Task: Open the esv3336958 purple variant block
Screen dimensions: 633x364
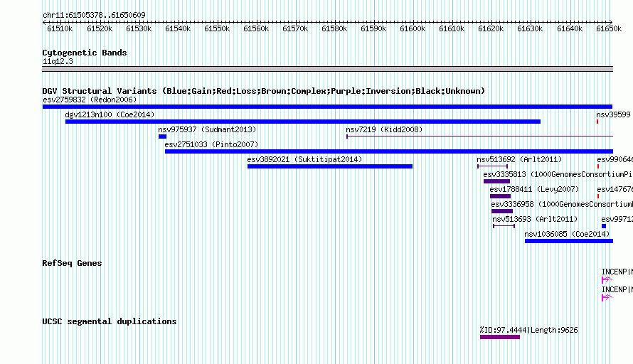Action: pyautogui.click(x=502, y=211)
